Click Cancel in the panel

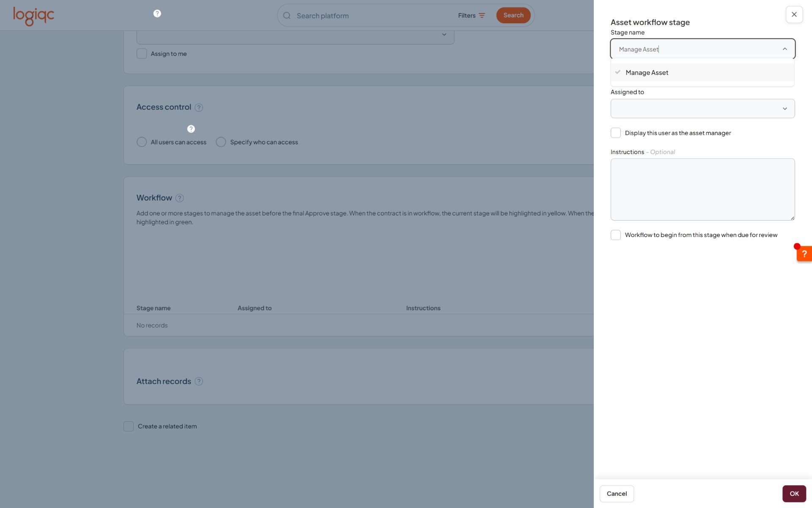pyautogui.click(x=617, y=494)
